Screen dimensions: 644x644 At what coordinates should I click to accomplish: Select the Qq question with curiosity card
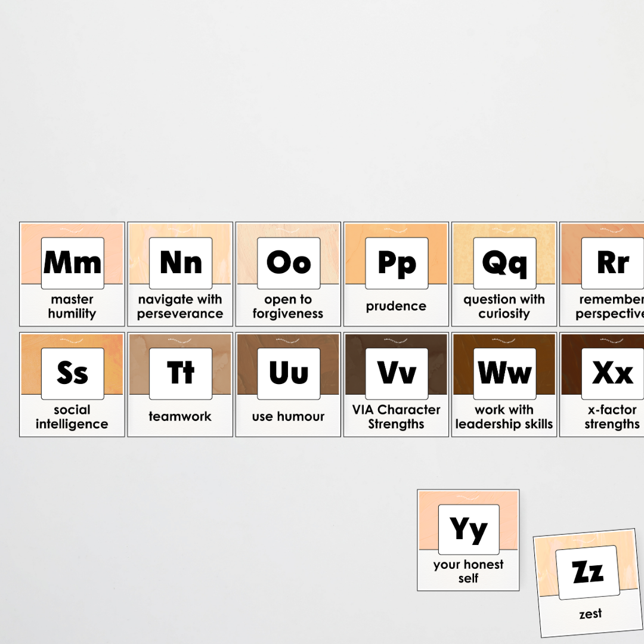(504, 273)
